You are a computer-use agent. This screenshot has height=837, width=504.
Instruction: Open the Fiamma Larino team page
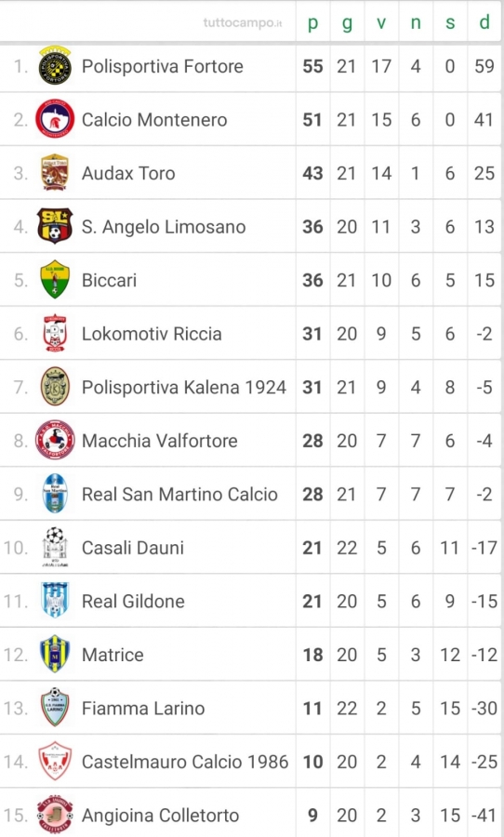(x=143, y=709)
